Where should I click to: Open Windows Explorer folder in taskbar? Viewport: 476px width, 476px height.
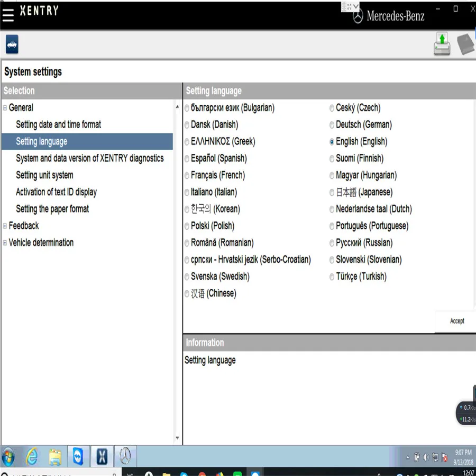(55, 457)
